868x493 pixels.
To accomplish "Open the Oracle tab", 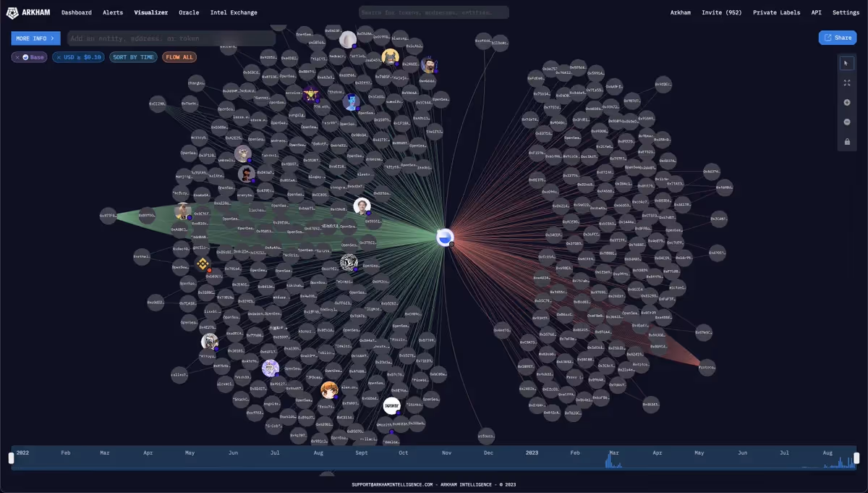I will pos(189,12).
